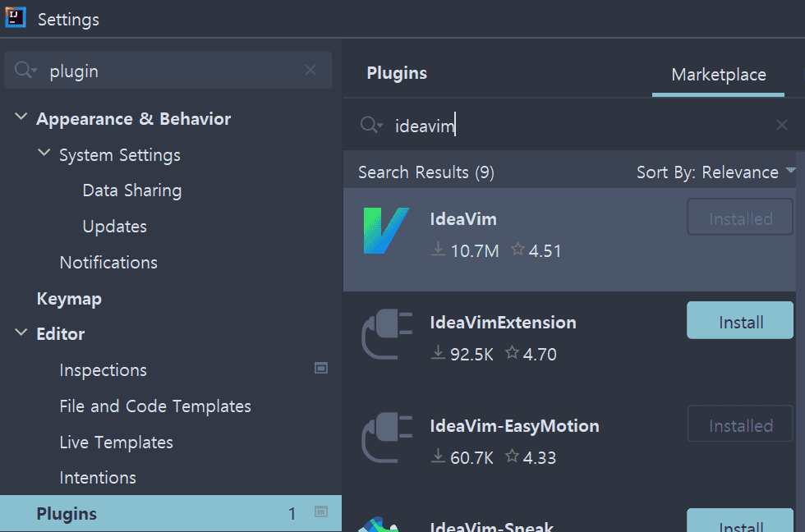The image size is (805, 532).
Task: Select the Plugins entry in sidebar
Action: coord(171,513)
